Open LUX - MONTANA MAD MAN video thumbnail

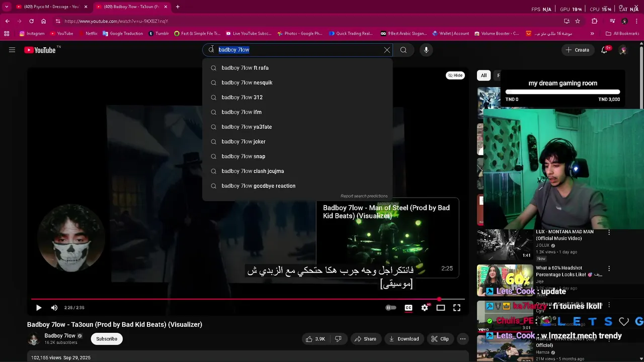[x=505, y=245]
